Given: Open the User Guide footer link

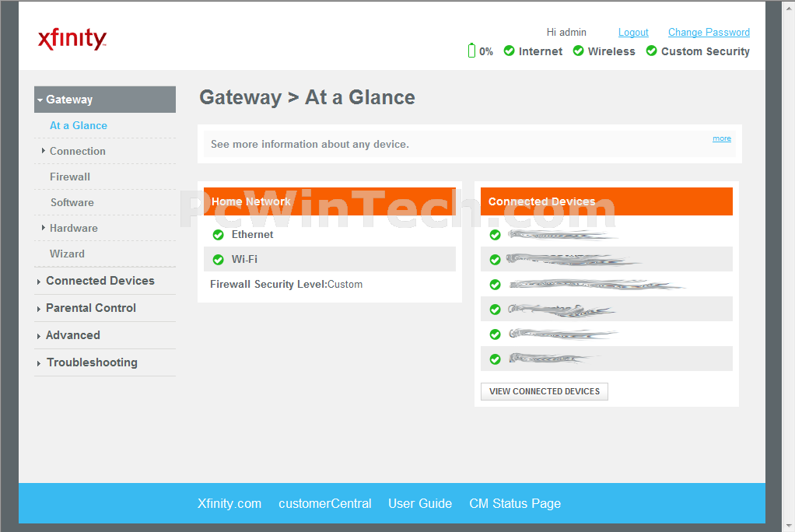Looking at the screenshot, I should [420, 503].
